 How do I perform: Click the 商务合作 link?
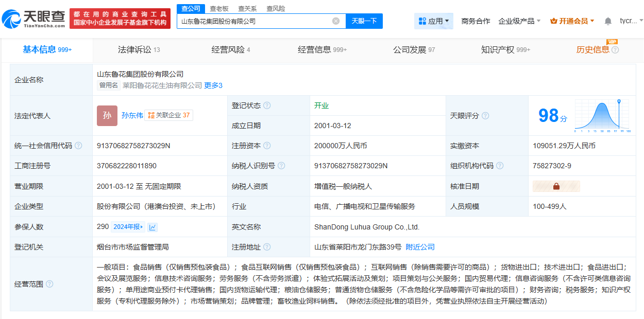pyautogui.click(x=476, y=21)
